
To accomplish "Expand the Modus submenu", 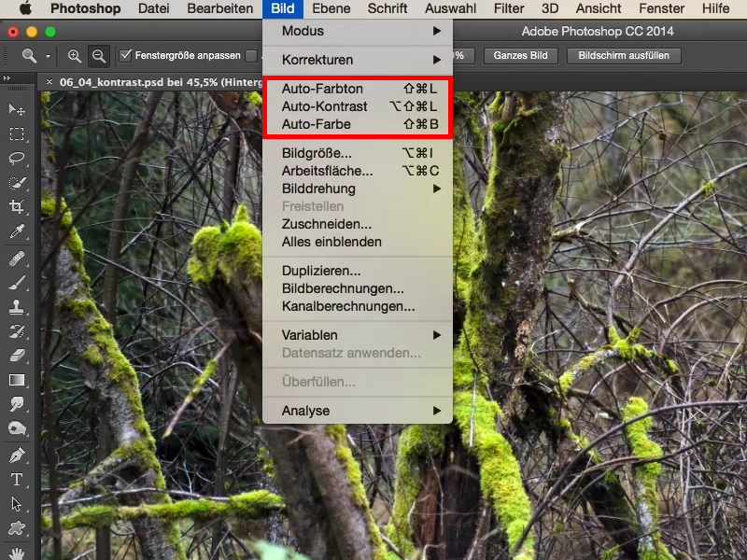I will click(x=358, y=31).
